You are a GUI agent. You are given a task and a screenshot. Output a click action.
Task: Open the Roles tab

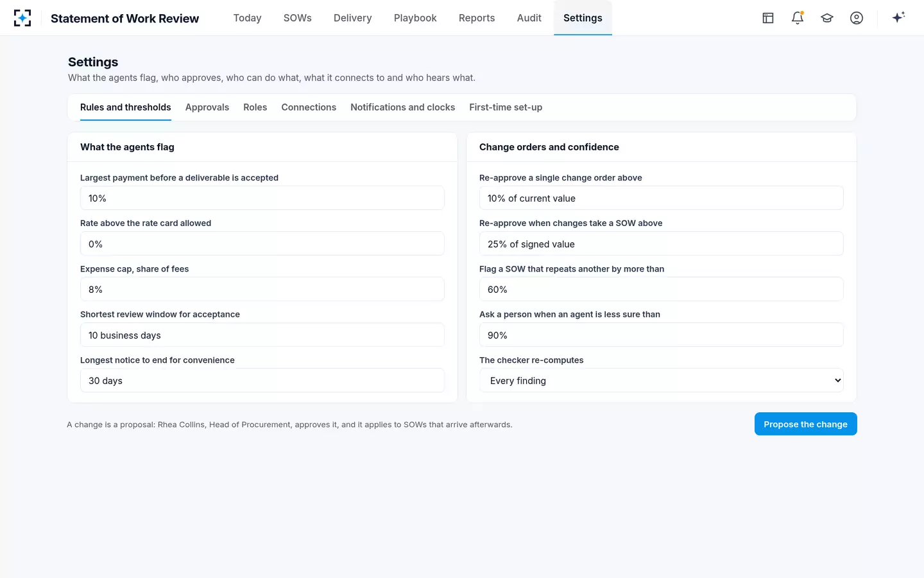(x=255, y=107)
